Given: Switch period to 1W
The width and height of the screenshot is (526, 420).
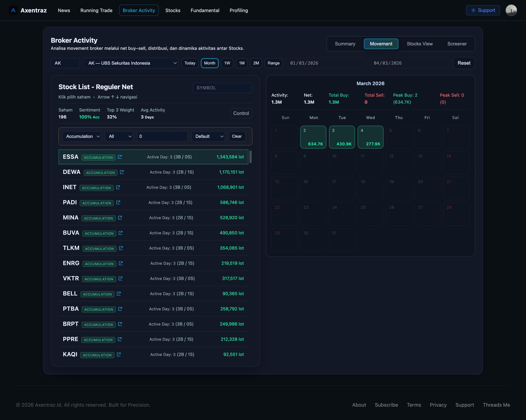Looking at the screenshot, I should [227, 63].
